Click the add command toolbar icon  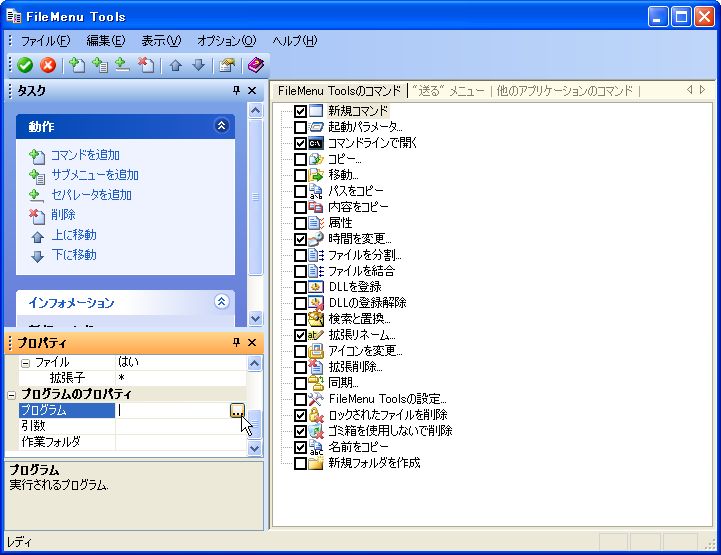coord(76,65)
